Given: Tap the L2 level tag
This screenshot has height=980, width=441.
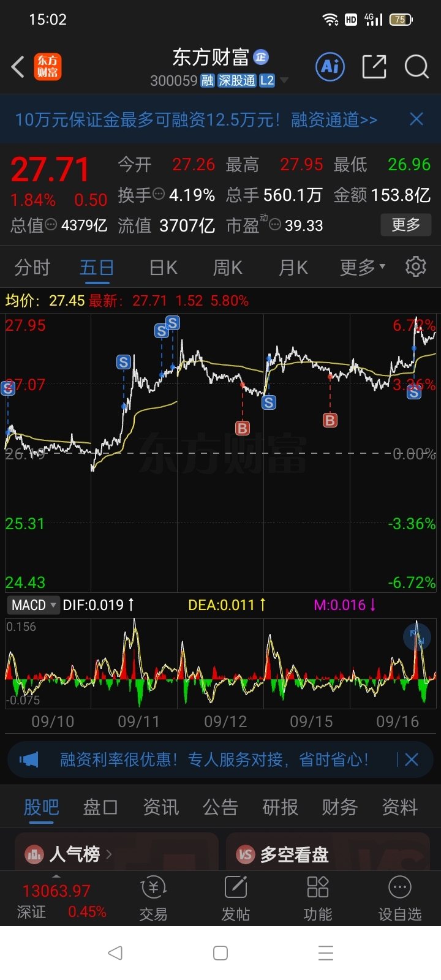Looking at the screenshot, I should pyautogui.click(x=267, y=81).
